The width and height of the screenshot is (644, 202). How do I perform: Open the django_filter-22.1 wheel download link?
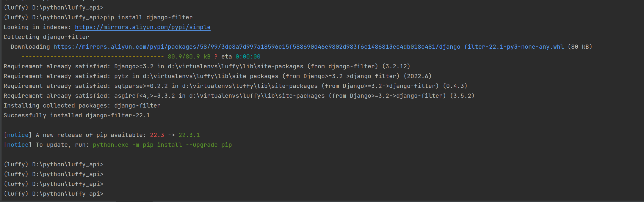308,47
